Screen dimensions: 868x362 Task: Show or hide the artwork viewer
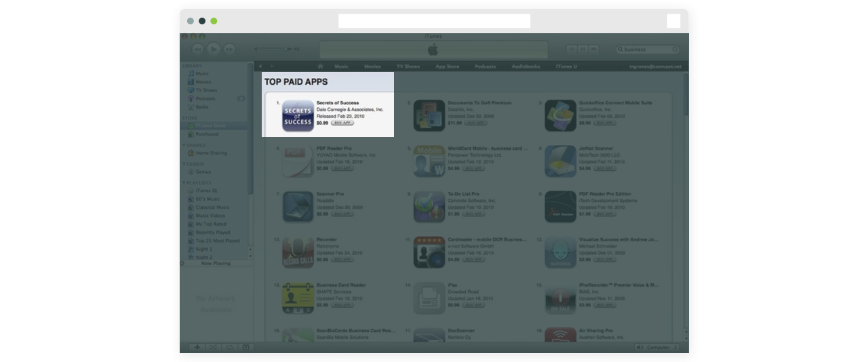pyautogui.click(x=245, y=347)
